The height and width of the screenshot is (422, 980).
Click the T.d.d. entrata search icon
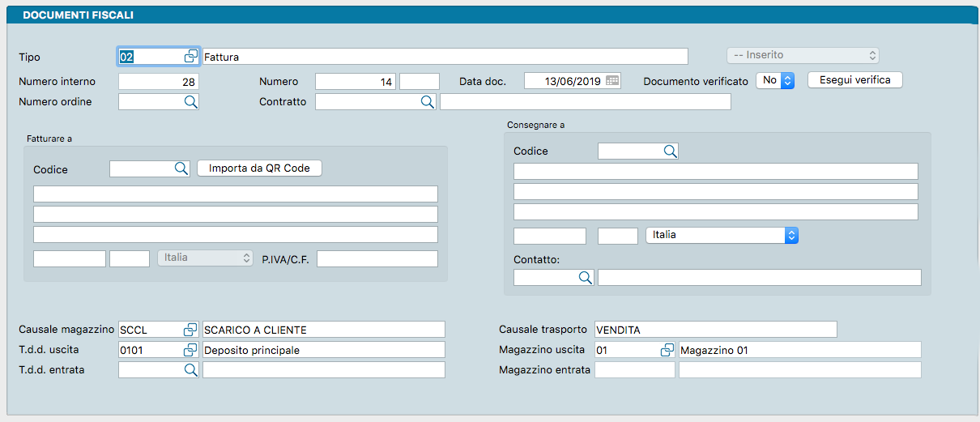point(190,370)
